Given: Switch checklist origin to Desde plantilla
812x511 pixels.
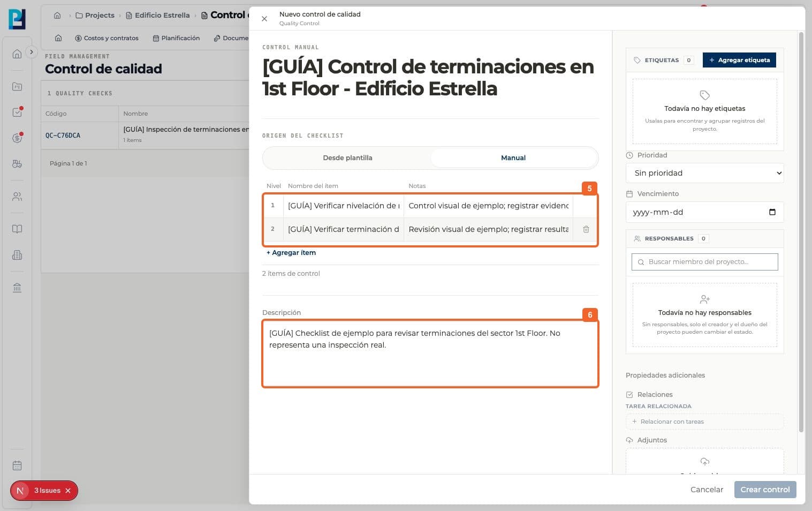Looking at the screenshot, I should tap(347, 158).
